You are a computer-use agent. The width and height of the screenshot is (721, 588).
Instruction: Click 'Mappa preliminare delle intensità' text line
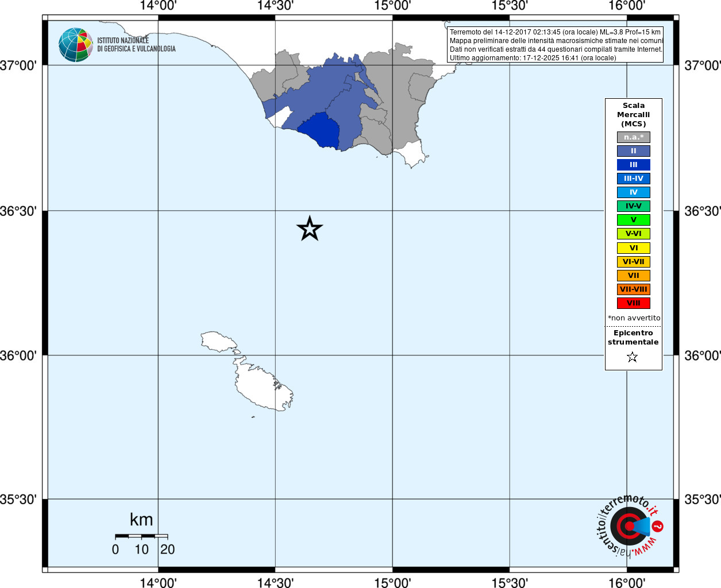click(556, 41)
